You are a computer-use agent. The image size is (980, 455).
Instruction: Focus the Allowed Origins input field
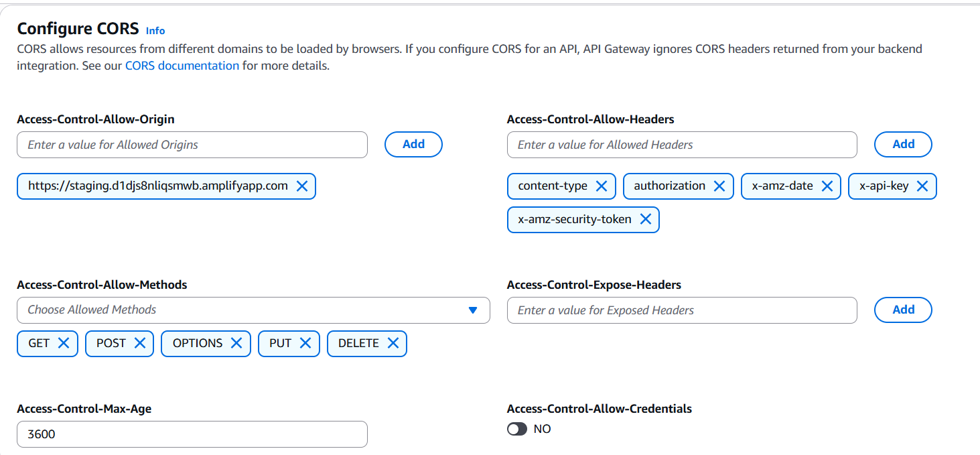[192, 145]
